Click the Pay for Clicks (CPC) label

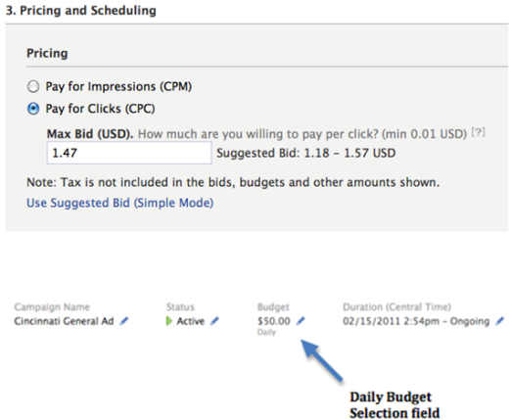click(100, 109)
